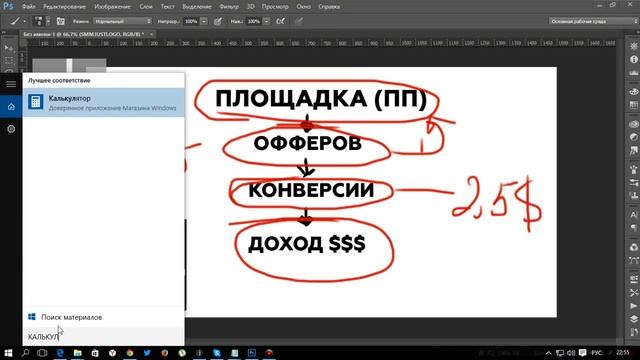640x360 pixels.
Task: Open the Фильтр menu
Action: coord(229,7)
